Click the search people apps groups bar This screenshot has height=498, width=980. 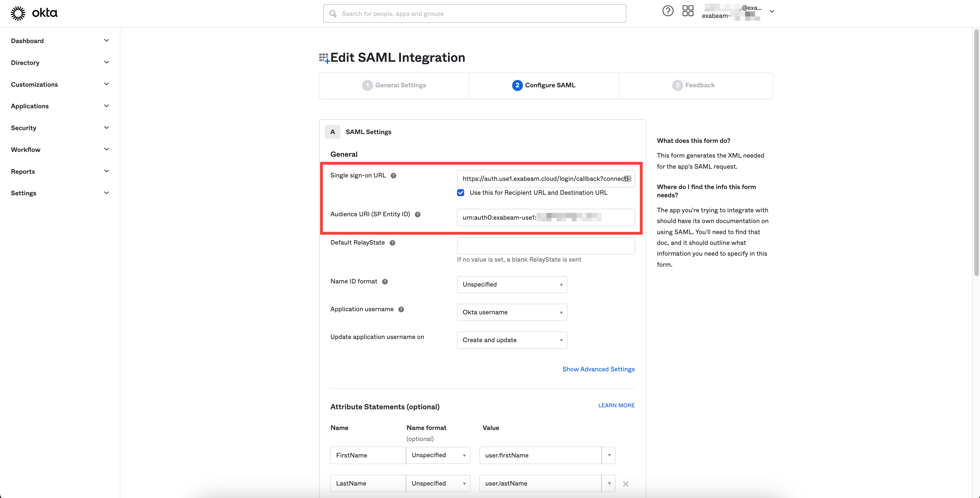pyautogui.click(x=475, y=13)
